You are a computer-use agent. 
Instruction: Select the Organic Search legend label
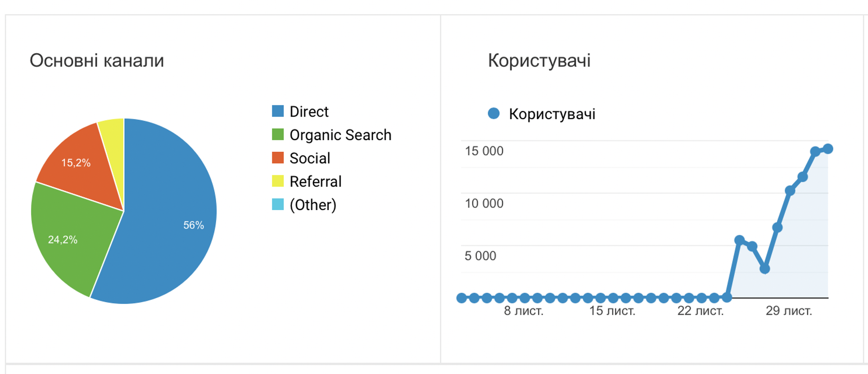(x=340, y=135)
